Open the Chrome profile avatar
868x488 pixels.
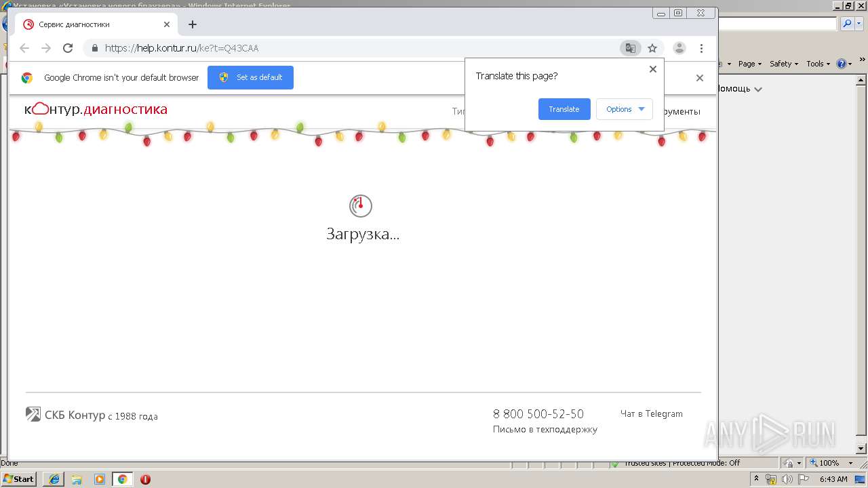coord(679,48)
